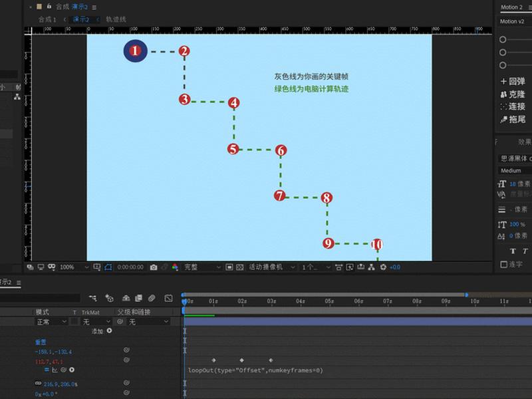Click the +0.0 exposure value
532x399 pixels.
(395, 267)
